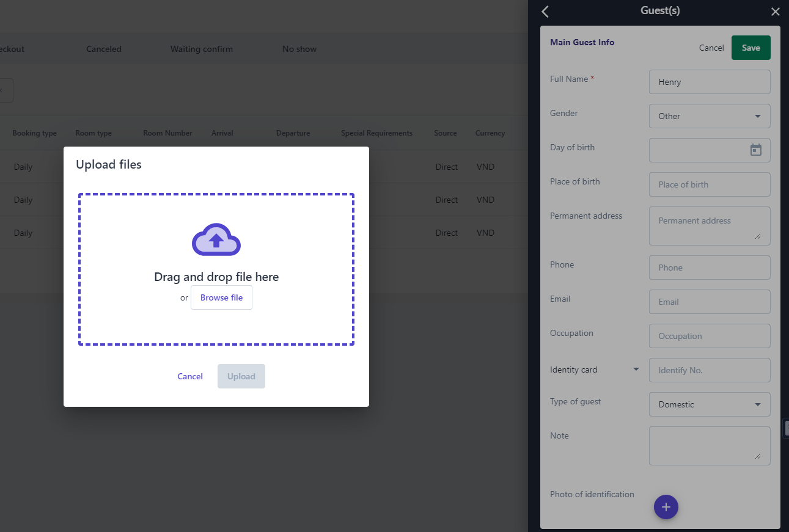Click the plus button to add identification photo
The image size is (789, 532).
point(666,507)
